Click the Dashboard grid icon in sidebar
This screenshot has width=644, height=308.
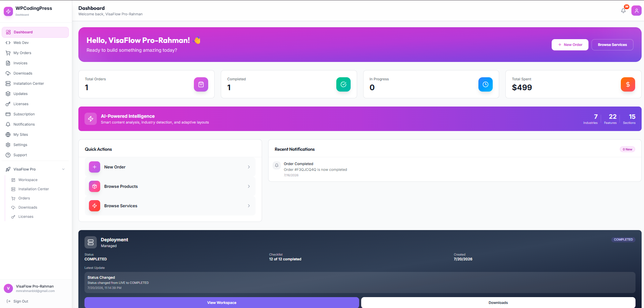click(8, 32)
